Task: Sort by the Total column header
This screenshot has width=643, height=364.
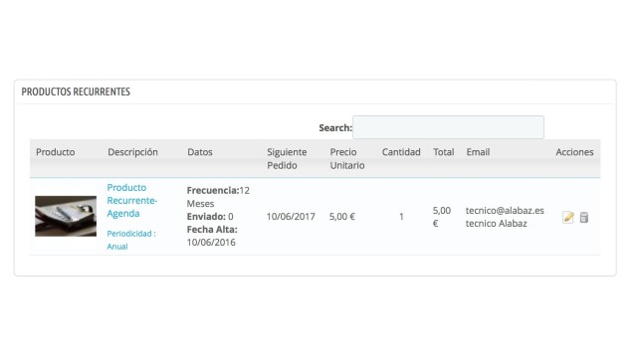Action: 443,152
